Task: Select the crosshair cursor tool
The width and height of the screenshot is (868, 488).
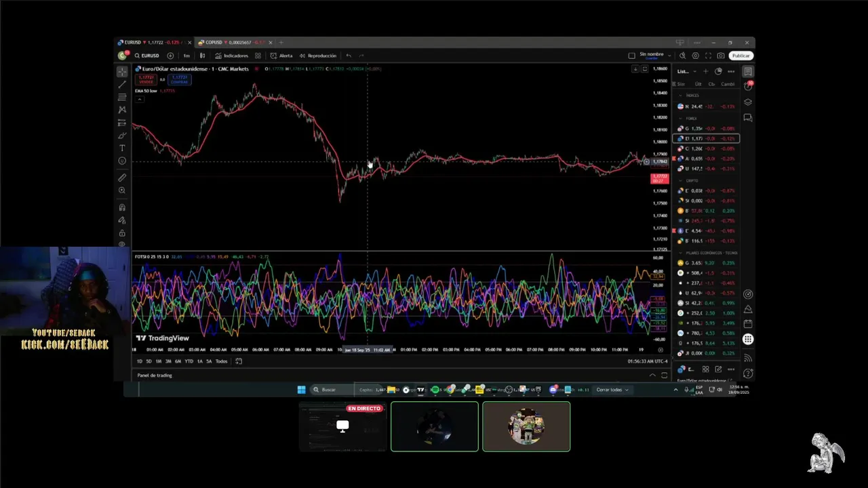Action: [122, 71]
